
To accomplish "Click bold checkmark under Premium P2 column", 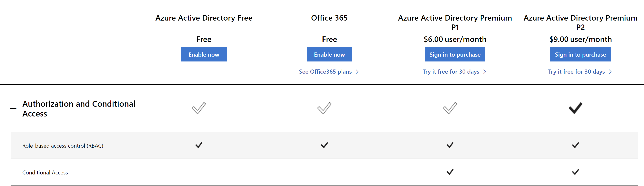I will (x=575, y=108).
